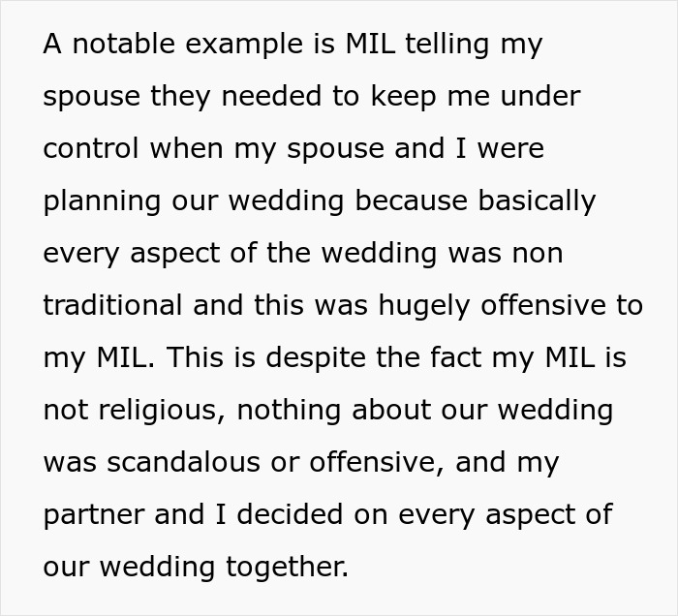Screen dimensions: 678x616
Task: Click the word 'partner'
Action: click(x=93, y=515)
